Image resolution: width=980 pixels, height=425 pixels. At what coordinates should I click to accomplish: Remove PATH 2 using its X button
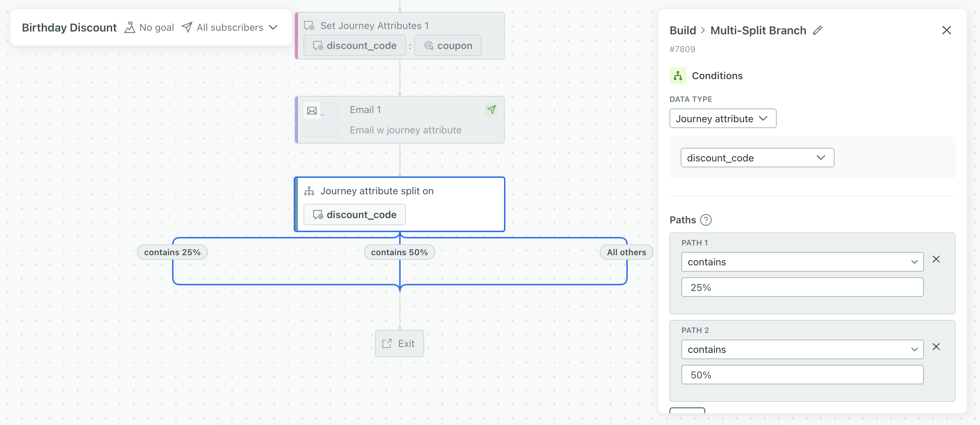pyautogui.click(x=937, y=346)
